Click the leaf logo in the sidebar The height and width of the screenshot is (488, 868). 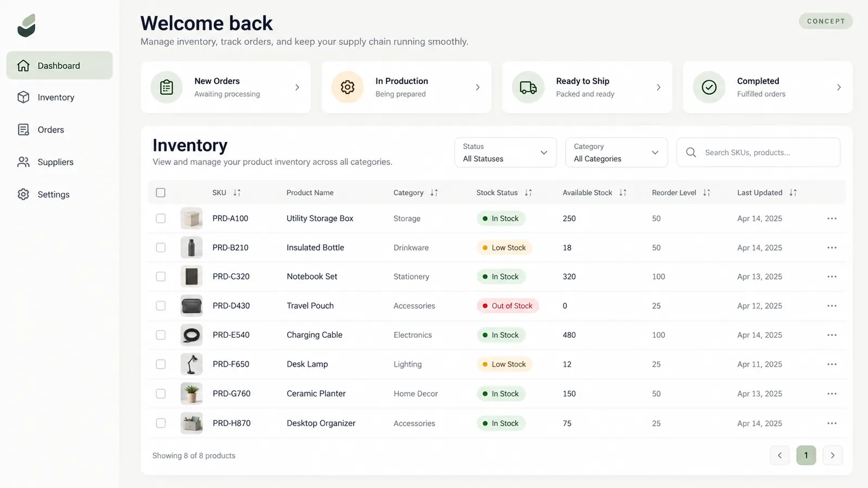click(x=27, y=25)
